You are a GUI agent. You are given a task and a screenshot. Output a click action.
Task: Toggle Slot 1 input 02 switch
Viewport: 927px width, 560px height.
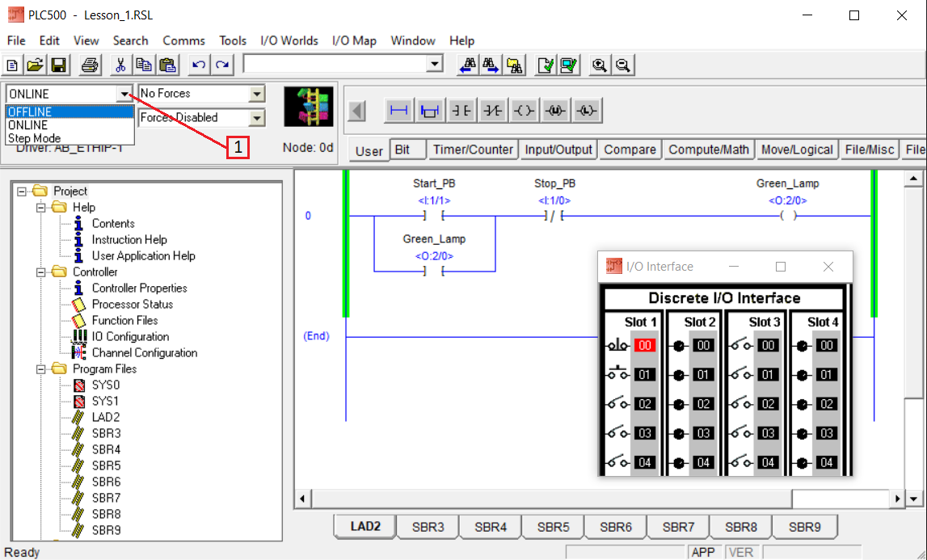617,404
